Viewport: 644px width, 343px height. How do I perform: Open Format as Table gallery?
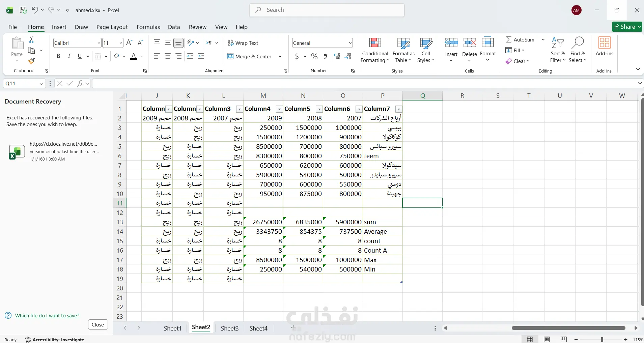pyautogui.click(x=403, y=50)
